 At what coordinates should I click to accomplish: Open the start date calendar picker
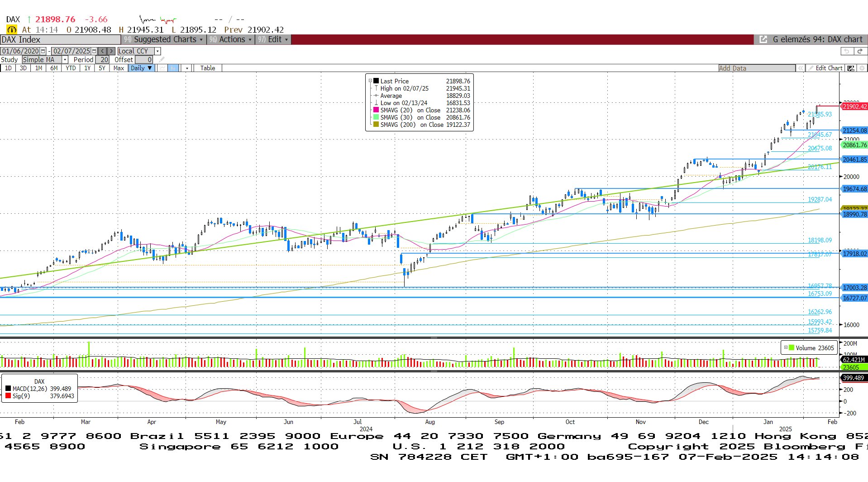pyautogui.click(x=43, y=51)
